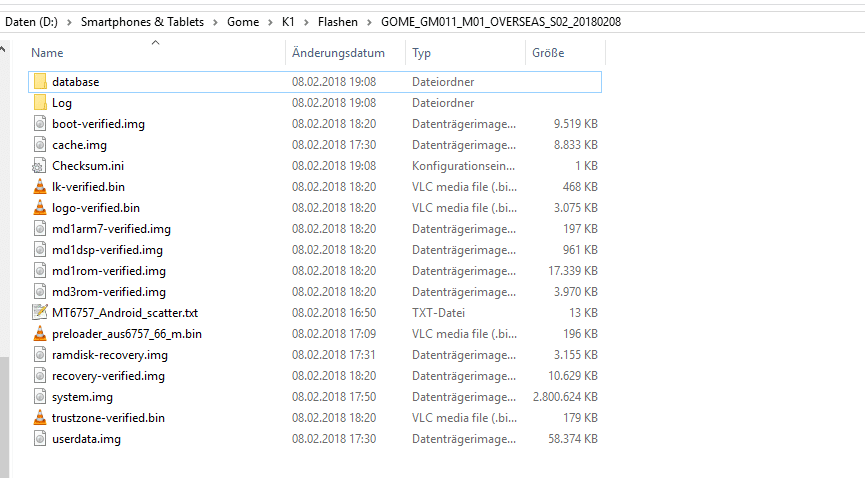Viewport: 865px width, 478px height.
Task: Select file name md1dsp-verified.img
Action: [x=108, y=249]
